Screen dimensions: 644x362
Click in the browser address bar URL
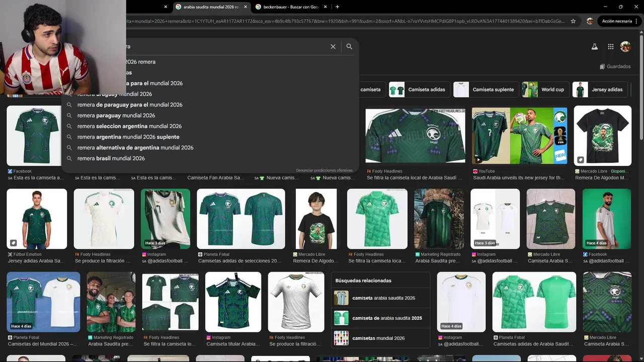[345, 21]
